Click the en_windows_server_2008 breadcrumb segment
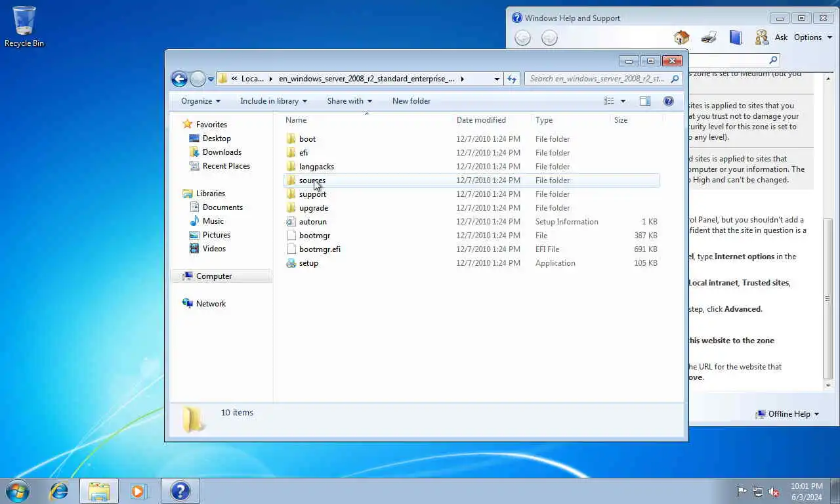840x504 pixels. pyautogui.click(x=366, y=79)
